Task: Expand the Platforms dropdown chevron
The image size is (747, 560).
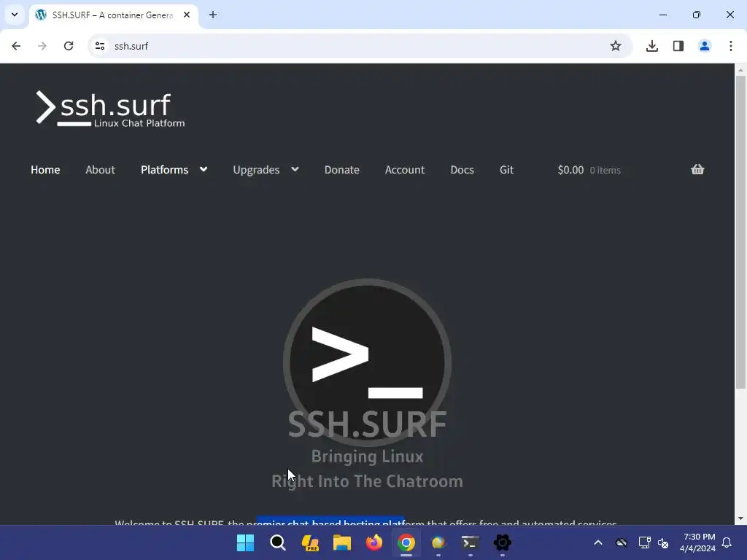Action: pos(204,169)
